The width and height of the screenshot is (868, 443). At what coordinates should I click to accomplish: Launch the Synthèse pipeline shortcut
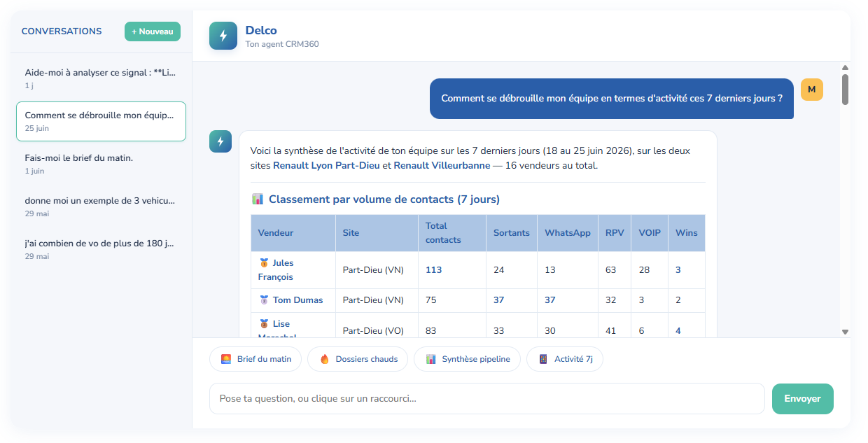[x=467, y=359]
